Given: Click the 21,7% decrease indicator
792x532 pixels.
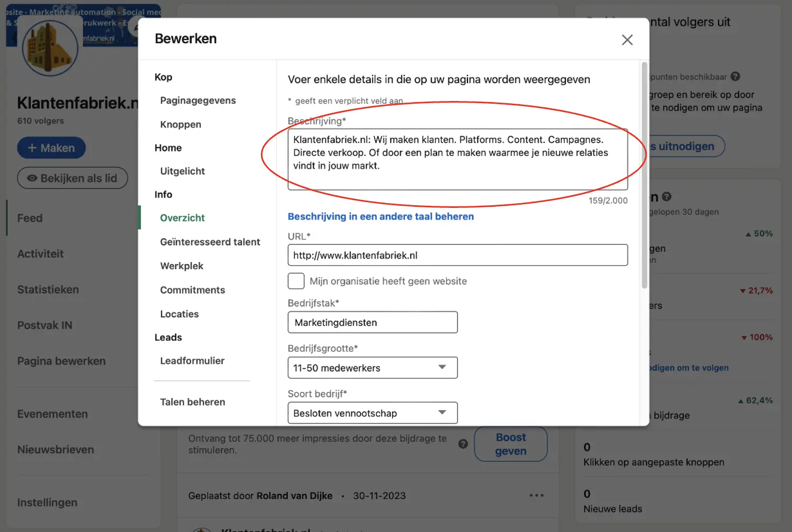Looking at the screenshot, I should pos(756,291).
